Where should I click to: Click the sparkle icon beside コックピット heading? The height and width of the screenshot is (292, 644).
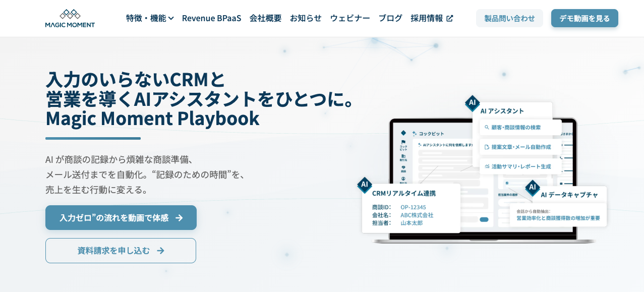point(415,133)
